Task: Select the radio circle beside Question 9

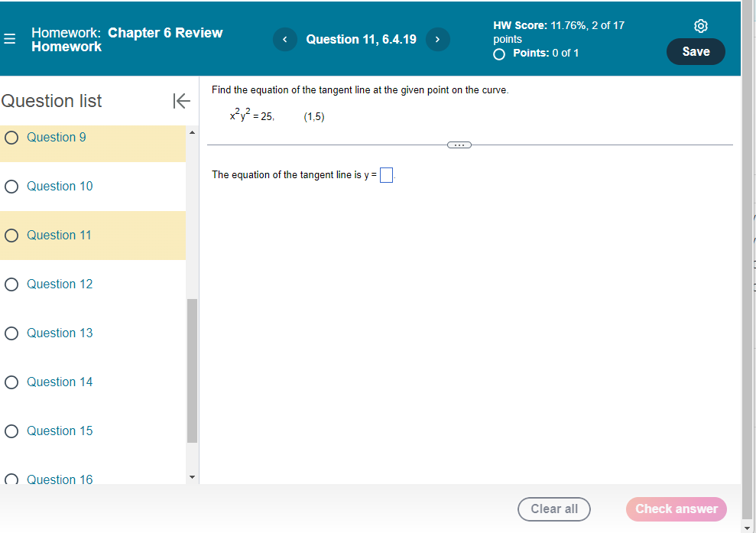Action: click(11, 137)
